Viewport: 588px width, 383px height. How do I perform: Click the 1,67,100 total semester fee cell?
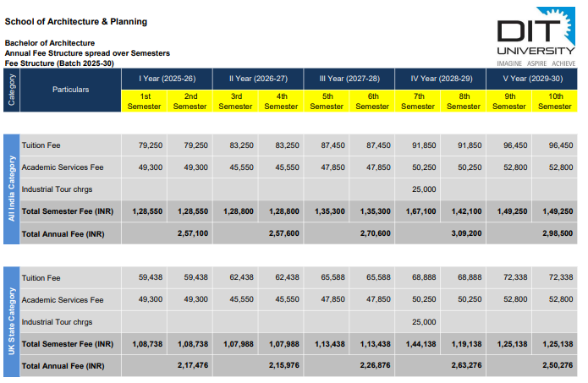(x=419, y=211)
